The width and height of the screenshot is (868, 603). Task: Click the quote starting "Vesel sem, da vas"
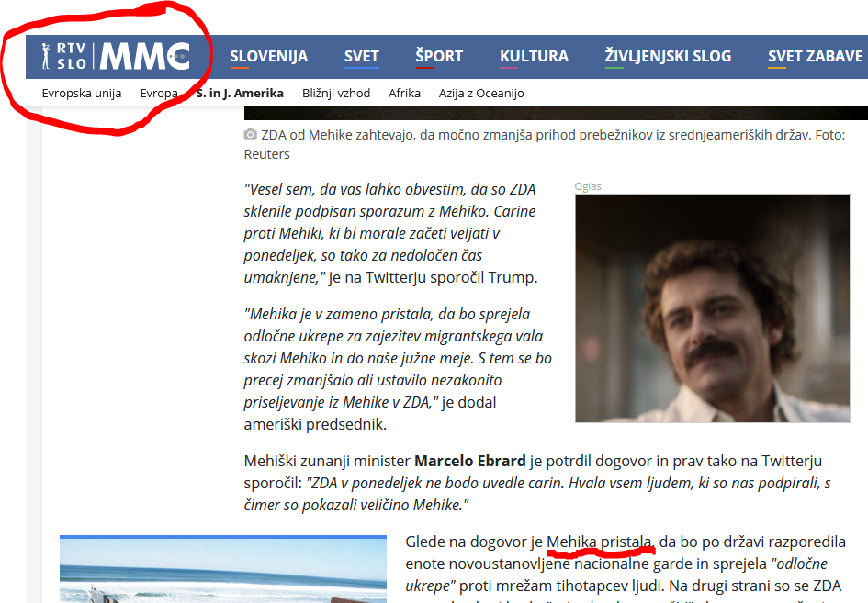click(x=390, y=233)
